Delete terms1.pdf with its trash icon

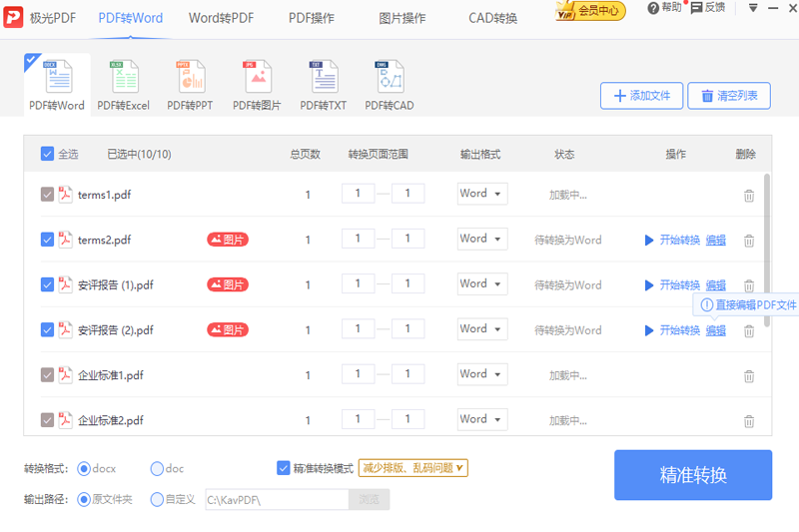coord(749,196)
